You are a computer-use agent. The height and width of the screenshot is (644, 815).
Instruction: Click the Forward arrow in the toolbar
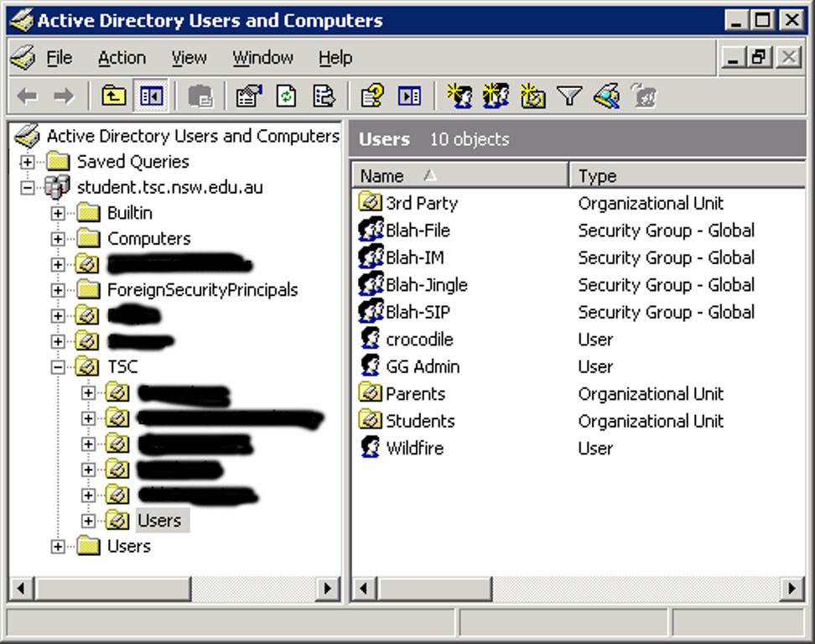pyautogui.click(x=64, y=96)
